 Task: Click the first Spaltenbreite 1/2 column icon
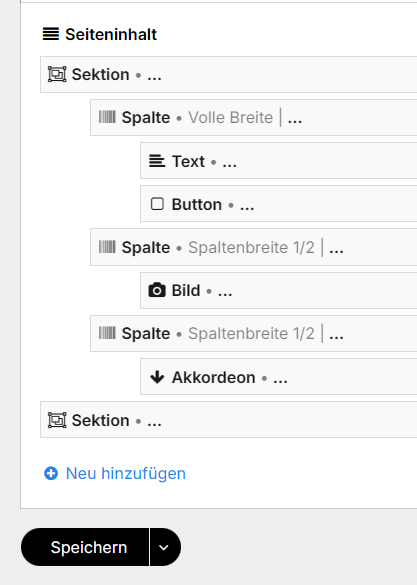pos(107,247)
